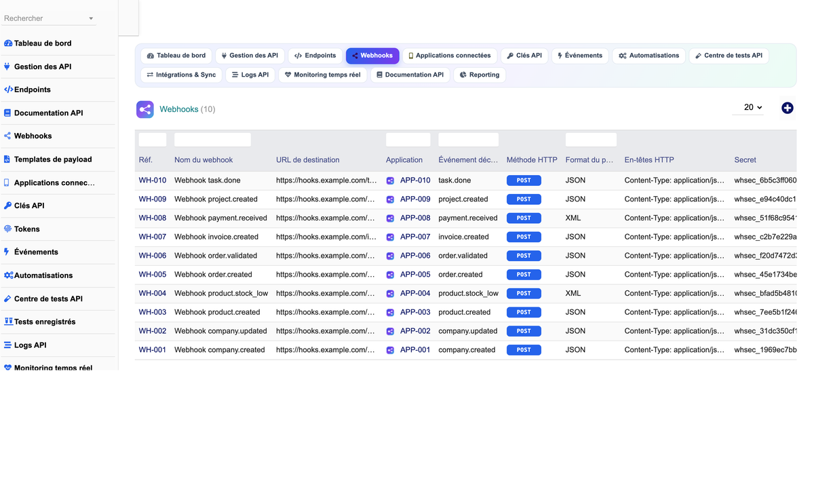Click the application icon beside APP-010

tap(390, 181)
